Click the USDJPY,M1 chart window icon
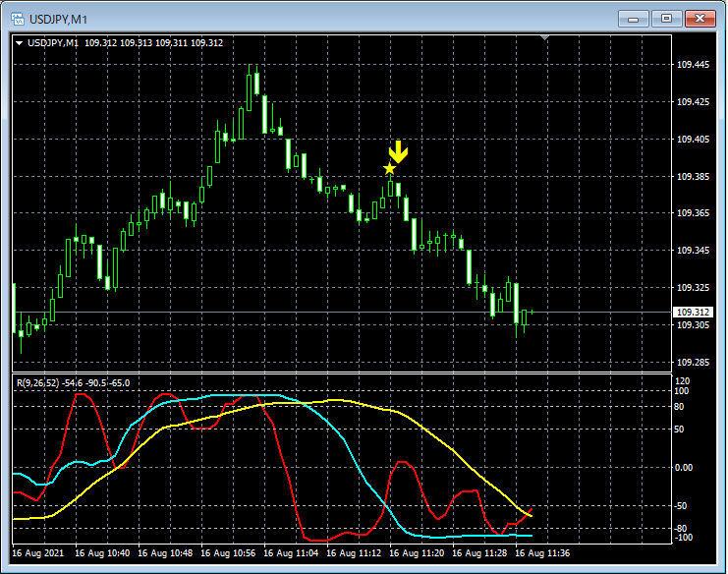Screen dimensions: 728x574 18,19
